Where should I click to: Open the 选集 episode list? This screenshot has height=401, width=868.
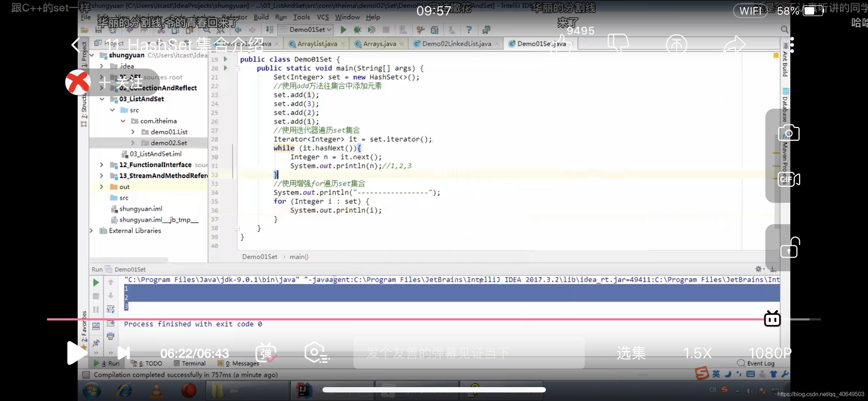pyautogui.click(x=631, y=353)
